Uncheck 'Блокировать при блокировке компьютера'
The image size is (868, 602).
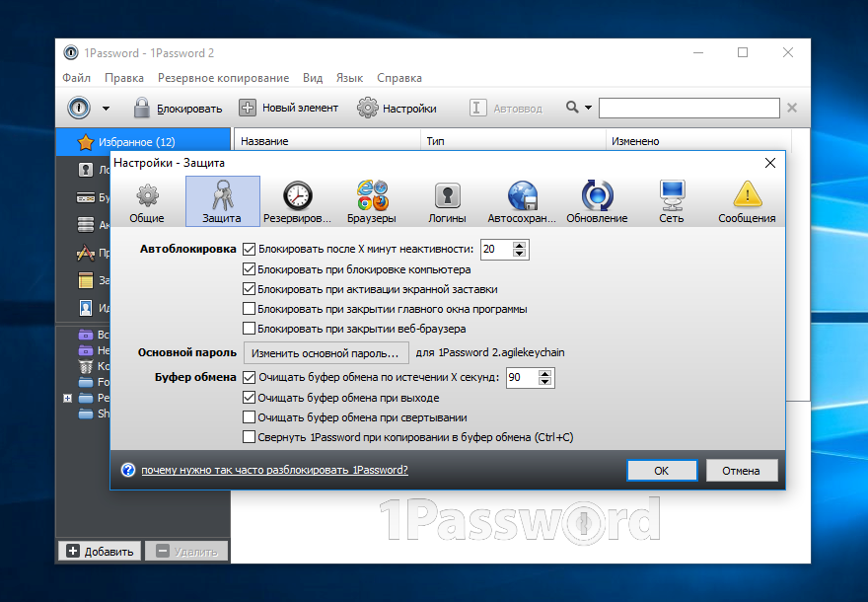coord(250,269)
